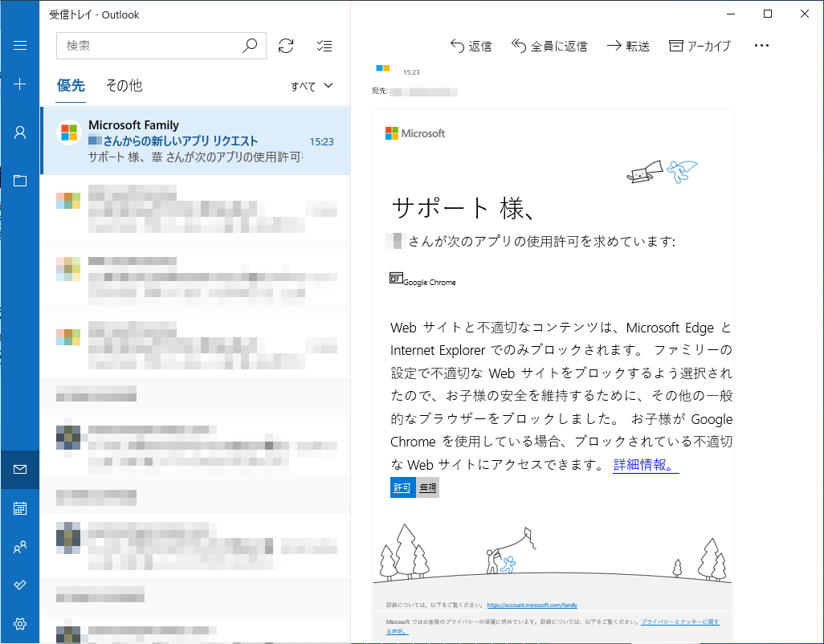Reply to all (全員に返信)
Image resolution: width=824 pixels, height=644 pixels.
point(549,47)
